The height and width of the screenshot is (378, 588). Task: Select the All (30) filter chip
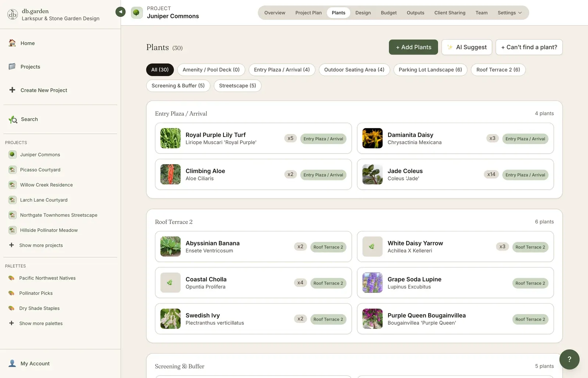click(160, 70)
